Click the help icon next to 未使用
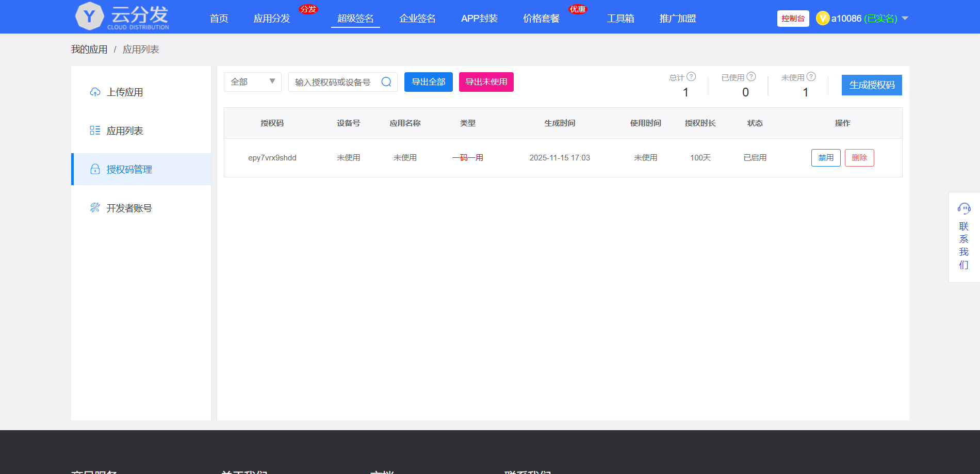 [x=811, y=77]
